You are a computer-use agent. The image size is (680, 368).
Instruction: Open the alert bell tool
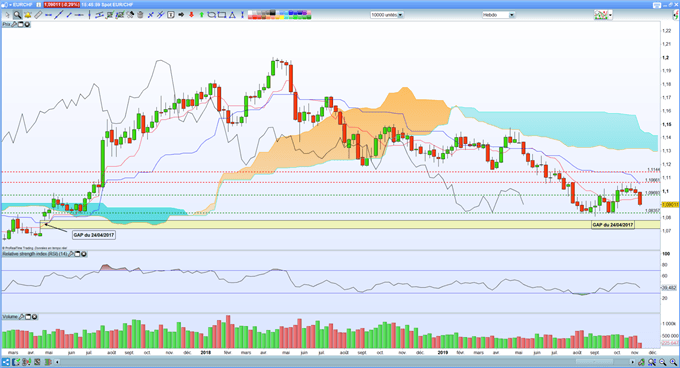pos(28,15)
